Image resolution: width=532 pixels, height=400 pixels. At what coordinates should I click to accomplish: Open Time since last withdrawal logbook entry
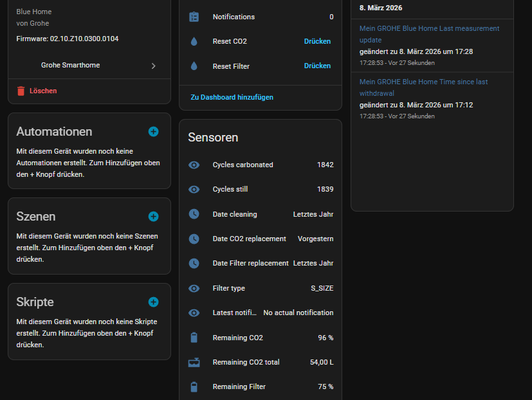[x=423, y=87]
